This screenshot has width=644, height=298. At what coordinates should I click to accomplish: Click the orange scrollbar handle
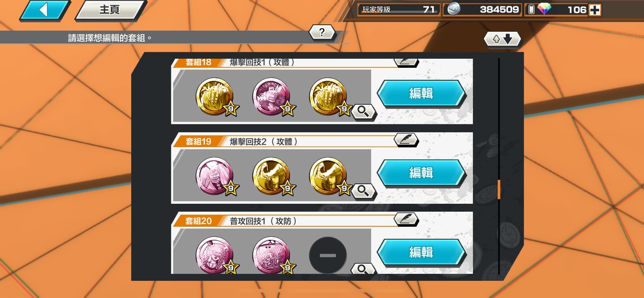pyautogui.click(x=499, y=189)
